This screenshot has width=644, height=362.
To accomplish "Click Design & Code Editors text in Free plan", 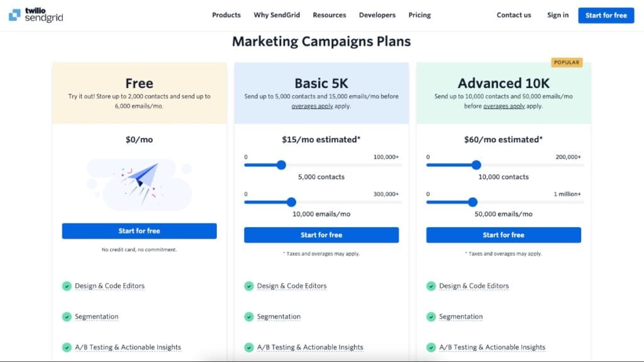I will pyautogui.click(x=109, y=286).
